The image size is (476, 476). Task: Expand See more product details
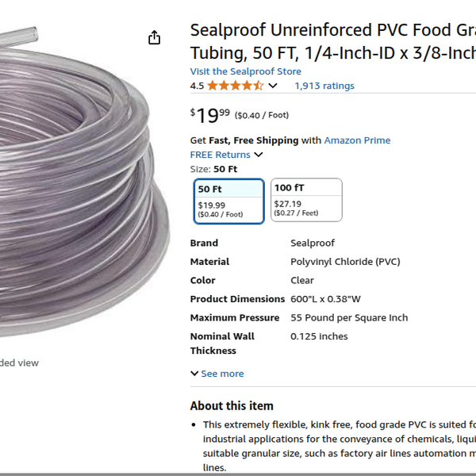tap(222, 374)
